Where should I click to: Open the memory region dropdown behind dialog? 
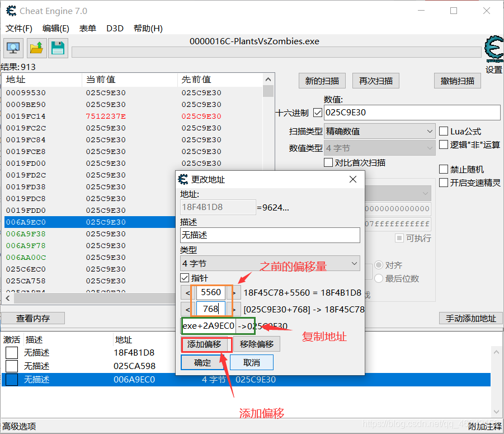tap(398, 193)
